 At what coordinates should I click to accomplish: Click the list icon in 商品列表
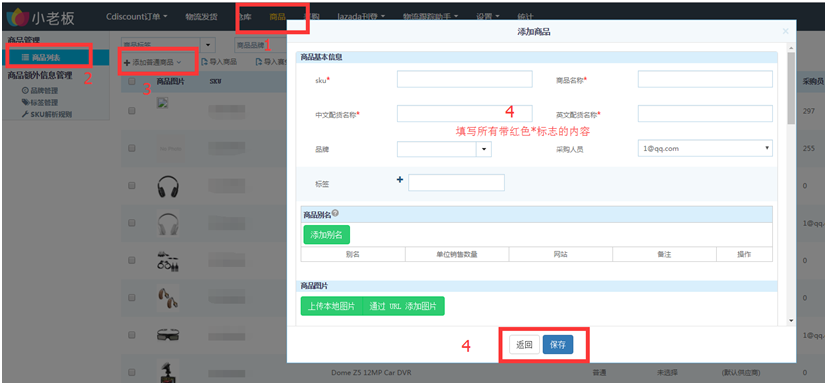coord(25,57)
